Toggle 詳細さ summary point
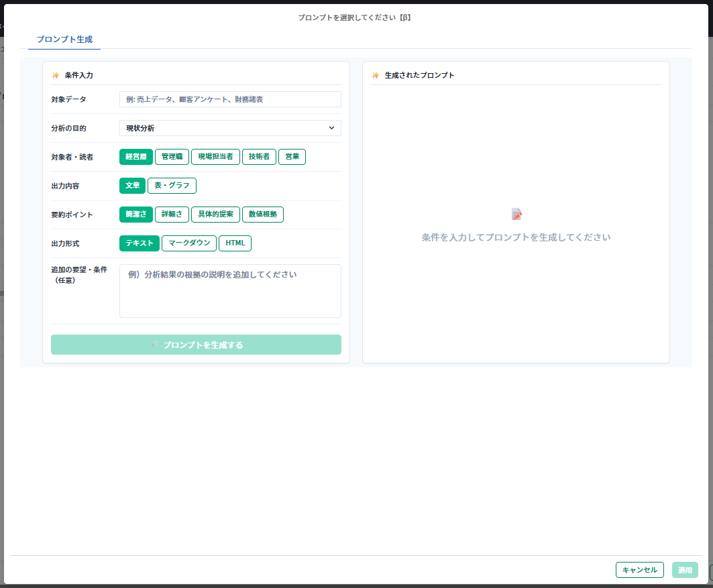 pyautogui.click(x=172, y=215)
